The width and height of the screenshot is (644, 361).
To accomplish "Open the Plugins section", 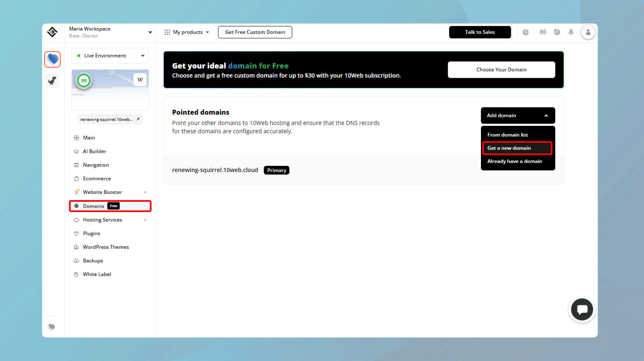I will pyautogui.click(x=91, y=233).
